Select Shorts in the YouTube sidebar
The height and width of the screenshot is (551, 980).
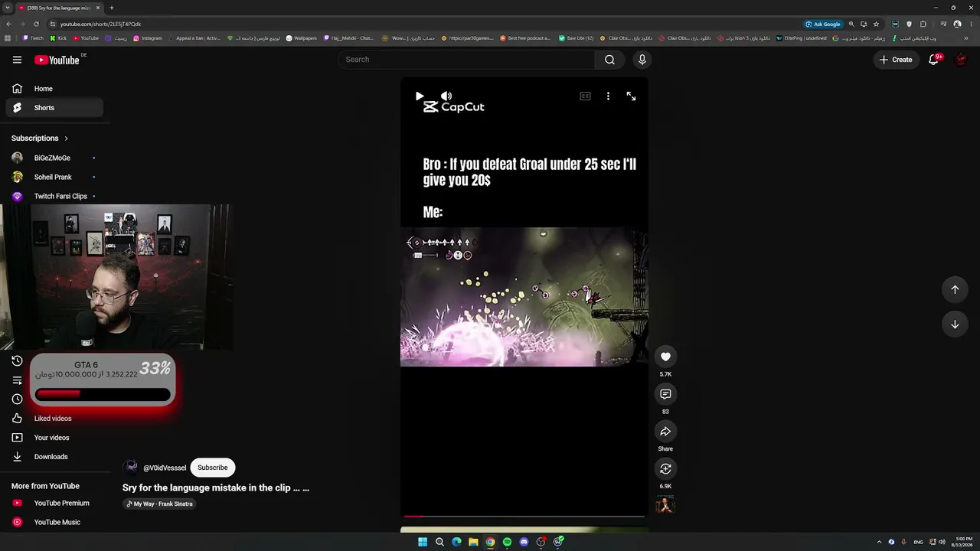pyautogui.click(x=54, y=108)
